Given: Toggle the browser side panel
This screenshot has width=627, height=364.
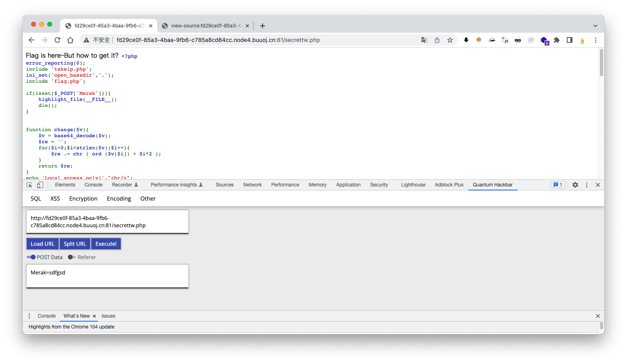Looking at the screenshot, I should pos(570,40).
